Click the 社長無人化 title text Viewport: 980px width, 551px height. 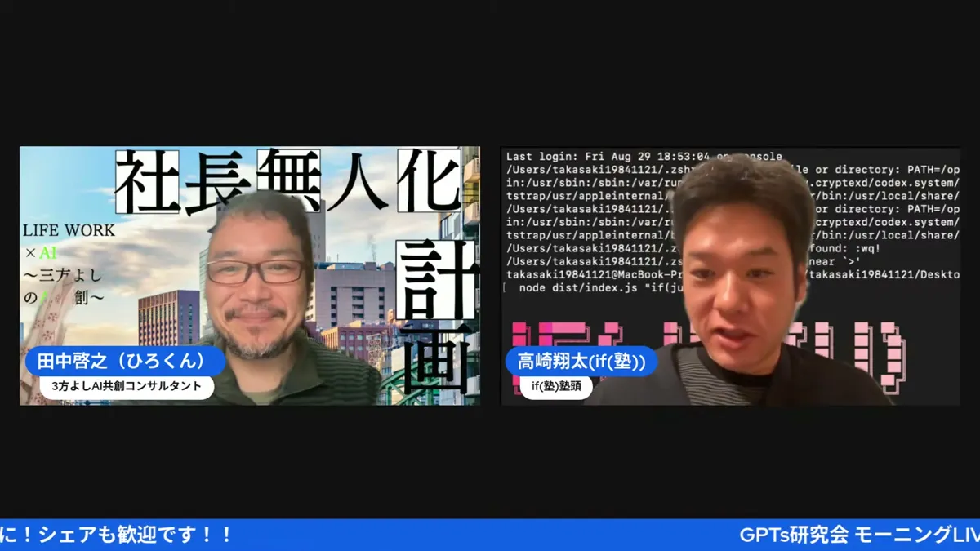click(x=287, y=181)
